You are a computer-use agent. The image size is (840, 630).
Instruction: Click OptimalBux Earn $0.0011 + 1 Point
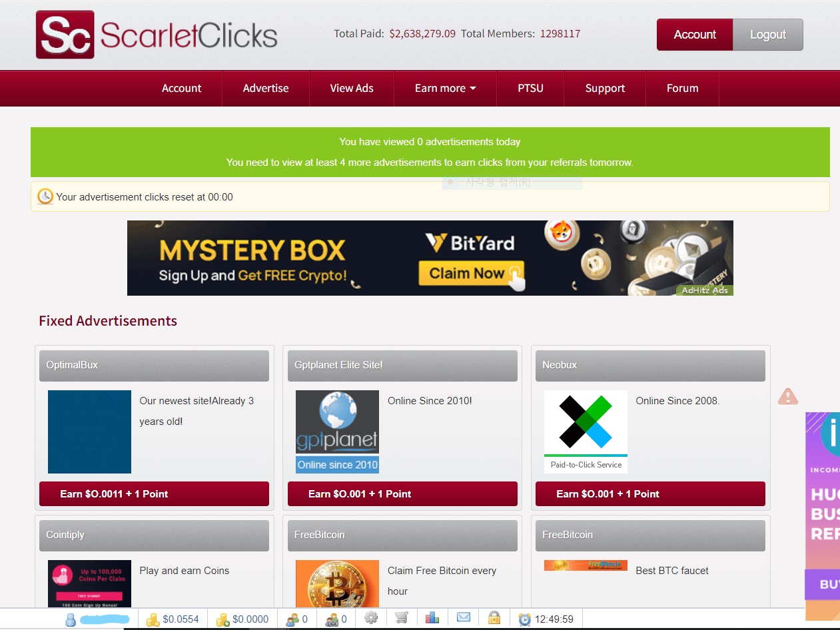(154, 494)
